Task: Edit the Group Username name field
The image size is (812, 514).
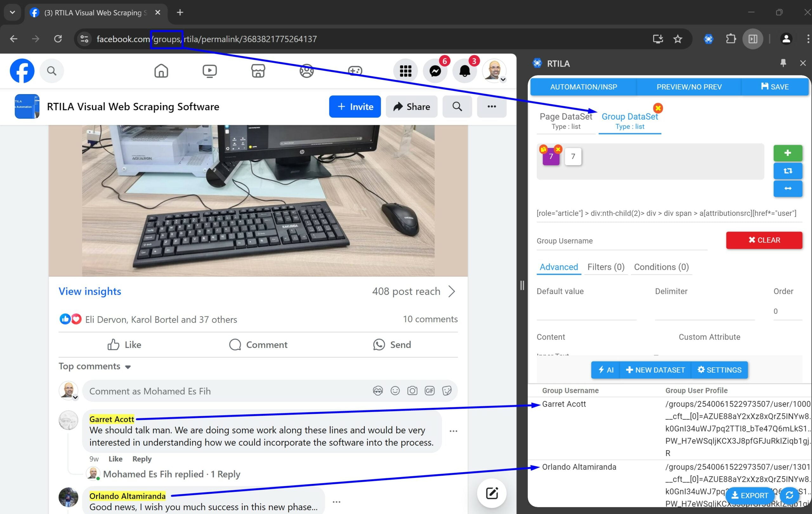Action: [622, 241]
